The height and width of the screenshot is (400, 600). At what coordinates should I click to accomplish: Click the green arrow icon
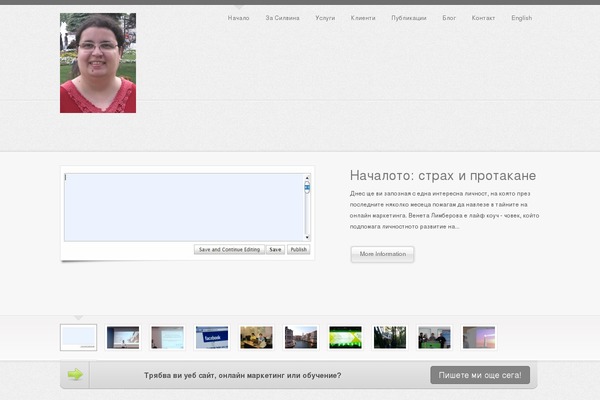pos(75,374)
